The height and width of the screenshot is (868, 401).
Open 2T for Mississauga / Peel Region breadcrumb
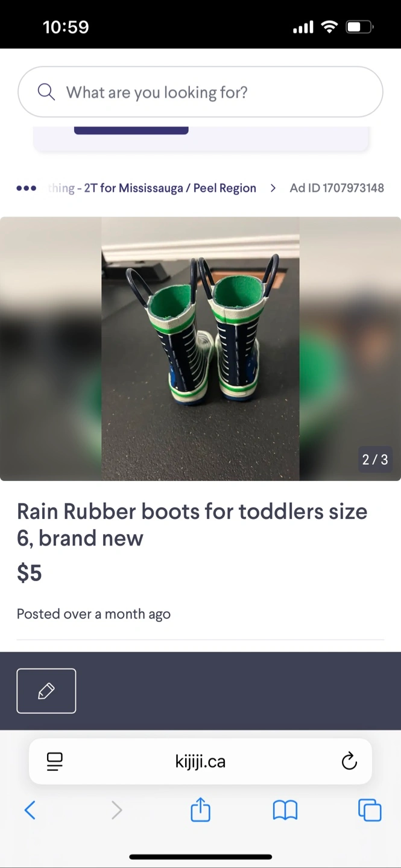pos(169,188)
